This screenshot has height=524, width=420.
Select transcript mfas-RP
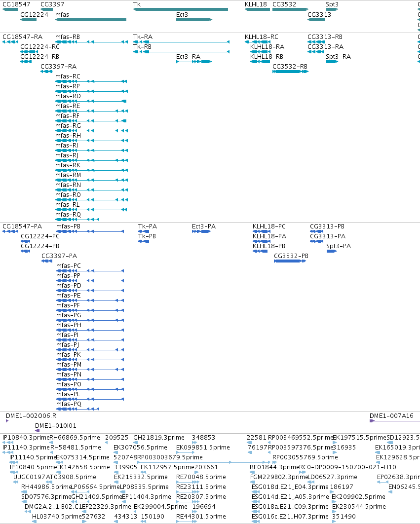(x=91, y=91)
